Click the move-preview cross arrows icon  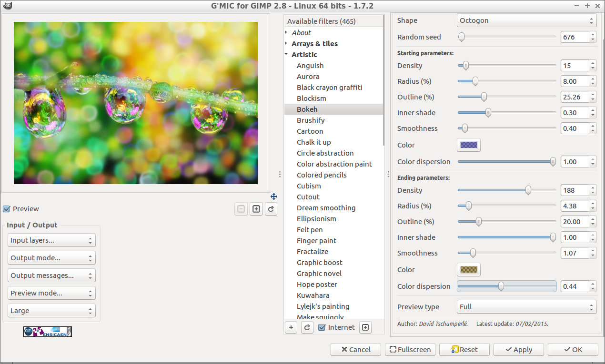(274, 196)
